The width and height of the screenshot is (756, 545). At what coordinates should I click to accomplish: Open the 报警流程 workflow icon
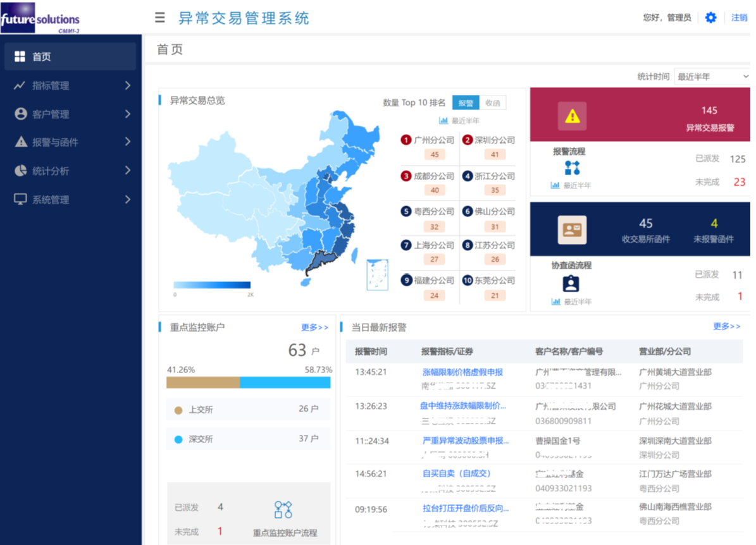pos(572,168)
